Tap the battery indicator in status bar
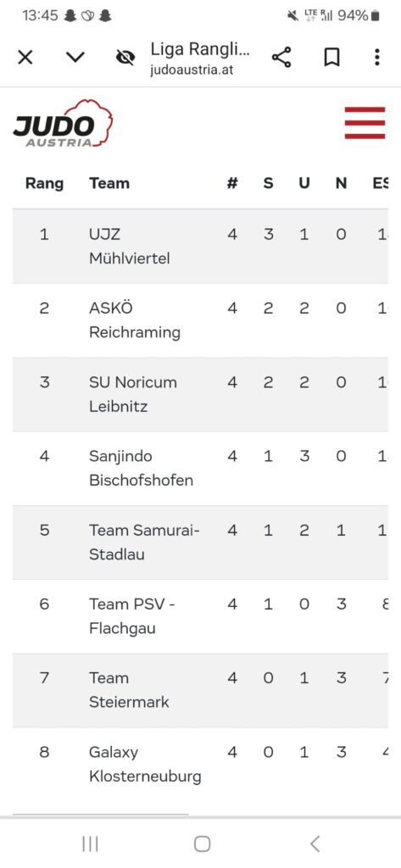This screenshot has width=401, height=868. click(x=376, y=15)
